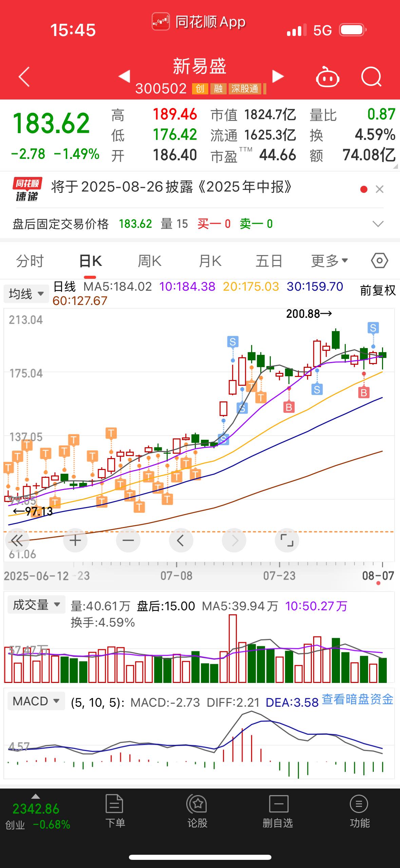Tap stock name 新易盛 title
Viewport: 400px width, 868px height.
point(199,66)
